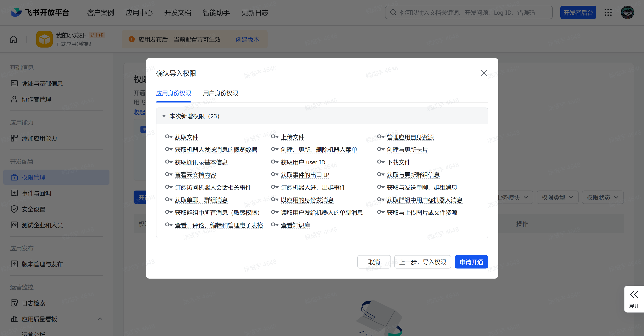Click 获取群组中所有消息（敏感权限） permission
This screenshot has width=644, height=336.
219,213
